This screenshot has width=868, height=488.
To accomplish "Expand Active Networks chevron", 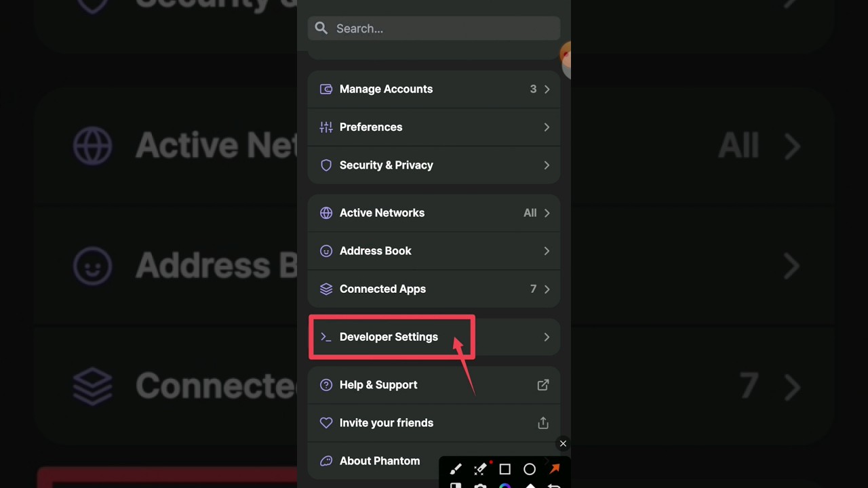I will 547,213.
